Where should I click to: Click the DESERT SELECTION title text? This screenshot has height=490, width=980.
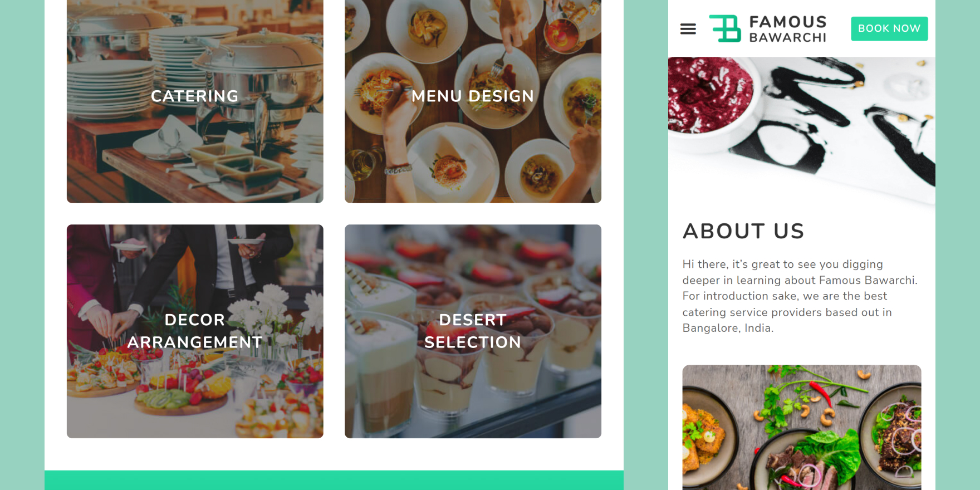[x=473, y=331]
